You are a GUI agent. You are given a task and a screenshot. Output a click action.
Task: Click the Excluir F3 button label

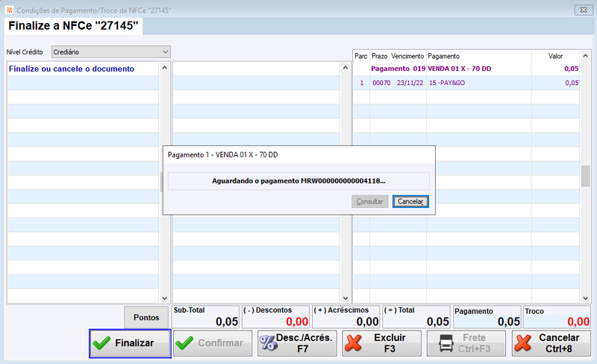coord(390,343)
